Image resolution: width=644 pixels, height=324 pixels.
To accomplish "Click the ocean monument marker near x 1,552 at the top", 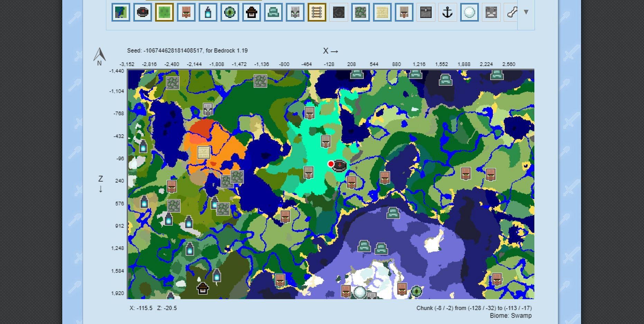I will pos(445,80).
